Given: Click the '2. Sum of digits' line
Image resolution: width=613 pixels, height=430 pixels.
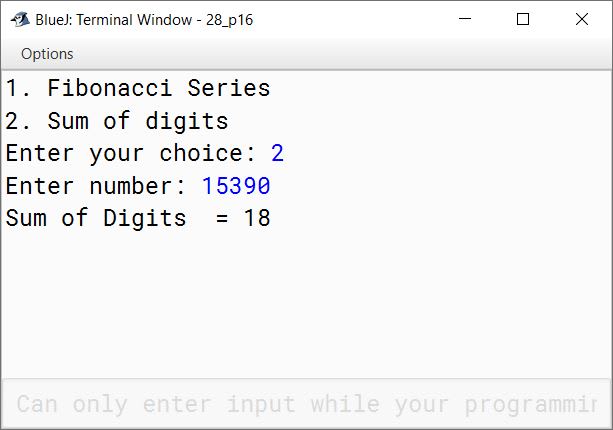Looking at the screenshot, I should coord(117,121).
